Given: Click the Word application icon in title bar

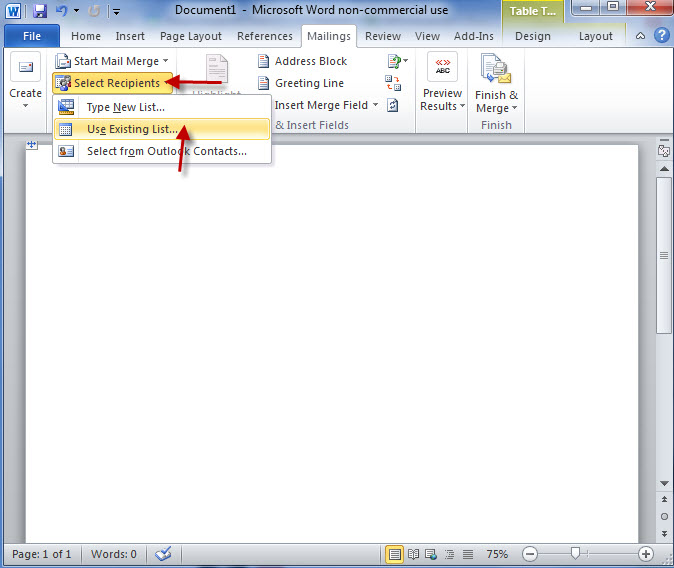Looking at the screenshot, I should [x=13, y=11].
